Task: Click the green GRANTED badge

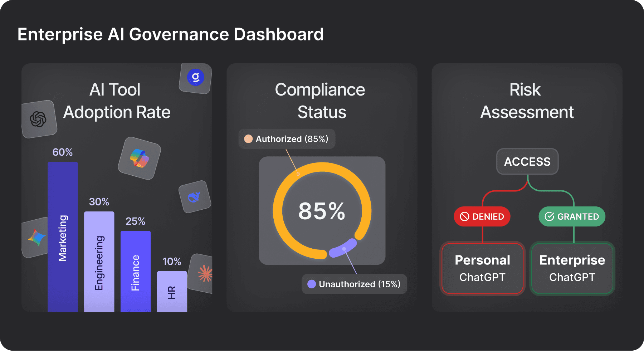Action: [572, 216]
